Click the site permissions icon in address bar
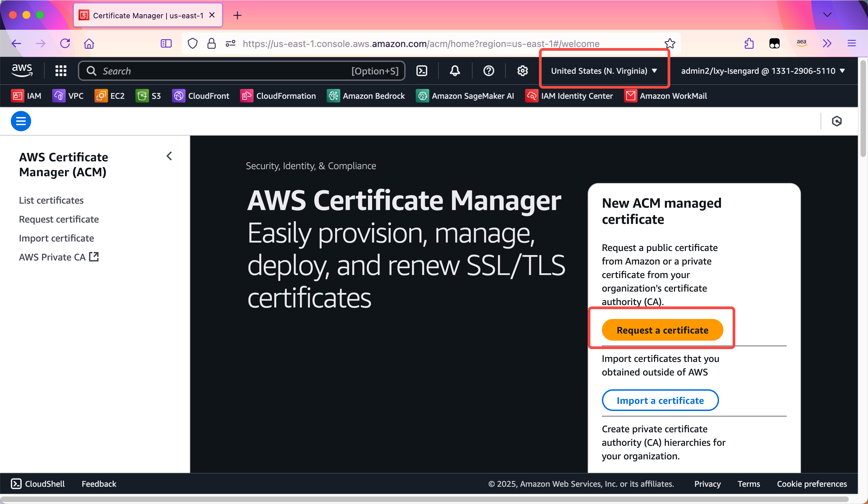Viewport: 868px width, 504px height. [231, 43]
